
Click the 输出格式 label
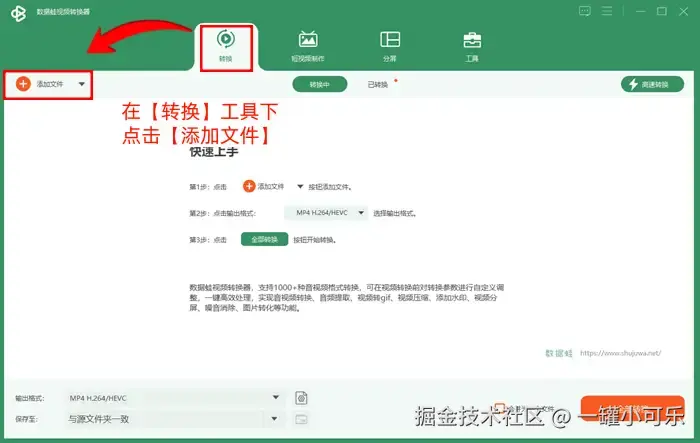(x=29, y=398)
